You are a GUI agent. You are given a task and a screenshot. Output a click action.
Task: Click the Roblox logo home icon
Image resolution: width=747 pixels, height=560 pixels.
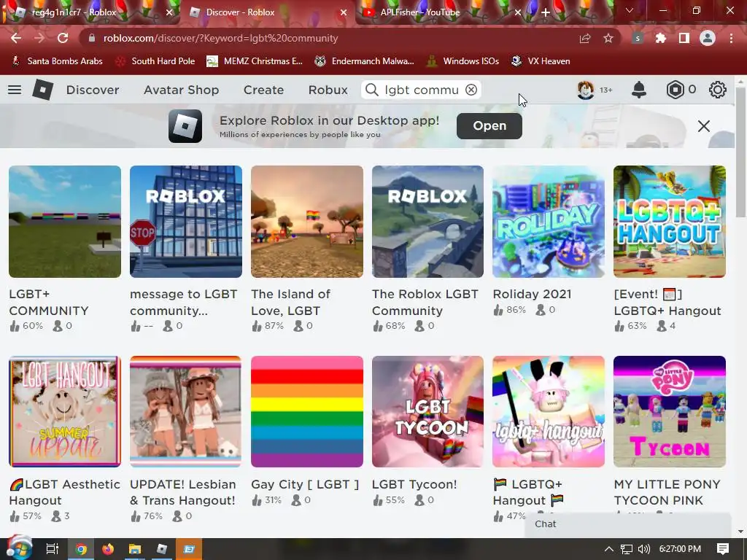pyautogui.click(x=42, y=90)
